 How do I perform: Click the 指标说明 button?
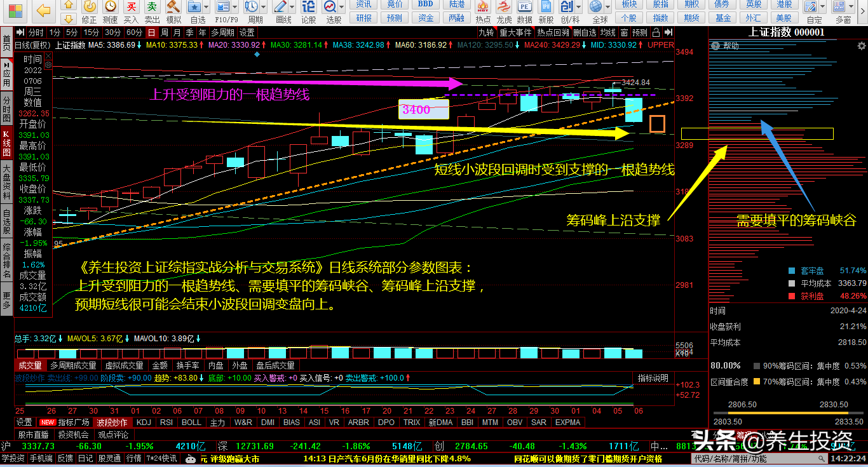coord(653,378)
